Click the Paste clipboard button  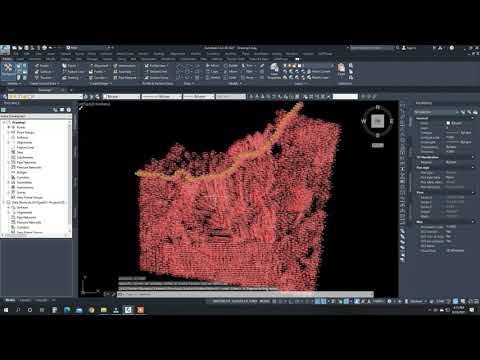(341, 69)
